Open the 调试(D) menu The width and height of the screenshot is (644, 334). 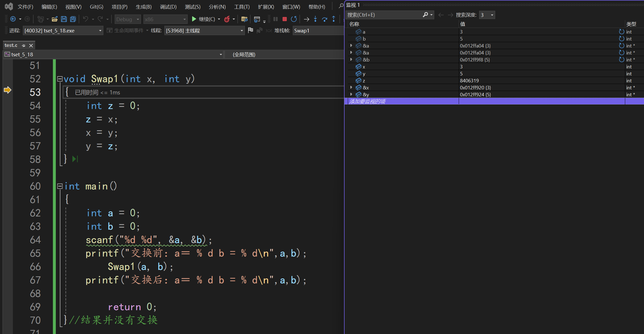coord(168,7)
